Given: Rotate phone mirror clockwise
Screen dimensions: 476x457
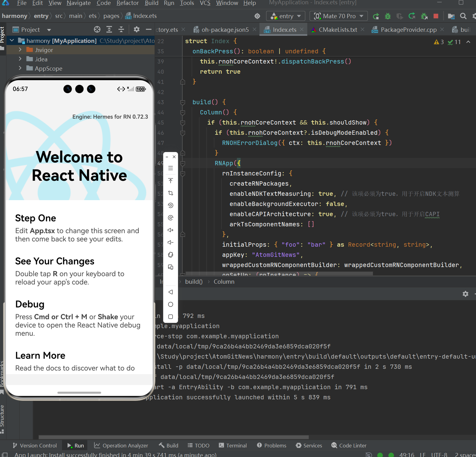Looking at the screenshot, I should 171,218.
